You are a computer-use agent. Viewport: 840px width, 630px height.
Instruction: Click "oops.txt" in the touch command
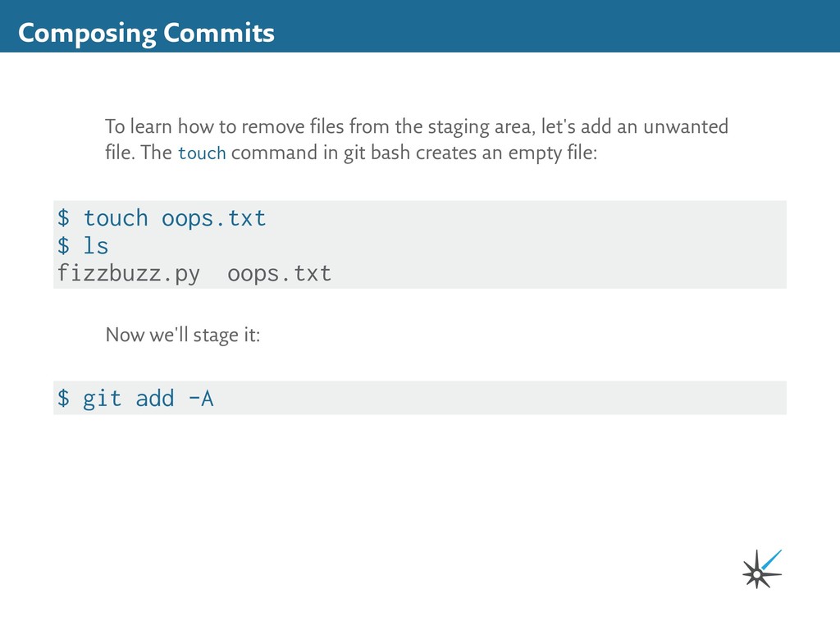(214, 218)
